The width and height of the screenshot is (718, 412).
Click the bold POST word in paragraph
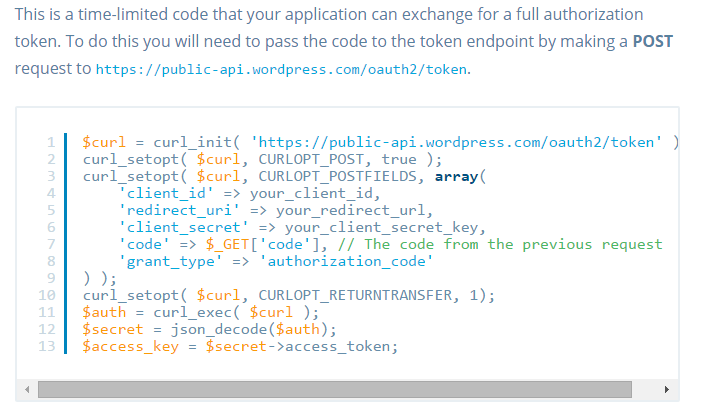[653, 42]
